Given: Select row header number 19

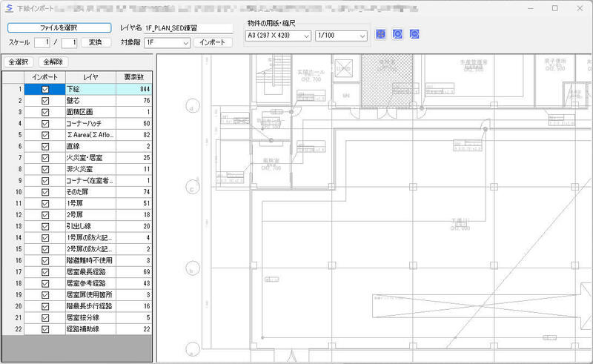Looking at the screenshot, I should (13, 295).
